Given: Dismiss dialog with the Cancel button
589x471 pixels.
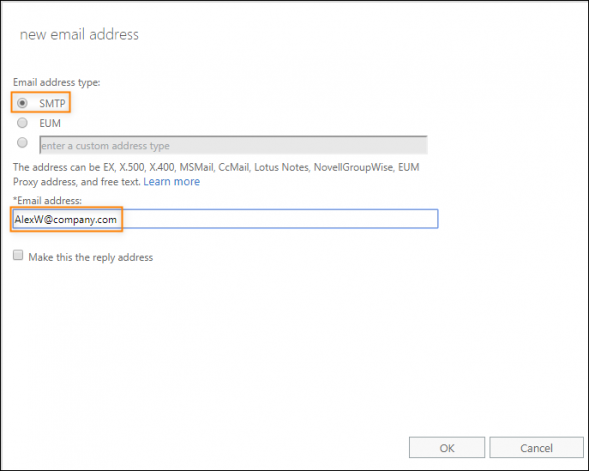Looking at the screenshot, I should [x=536, y=448].
